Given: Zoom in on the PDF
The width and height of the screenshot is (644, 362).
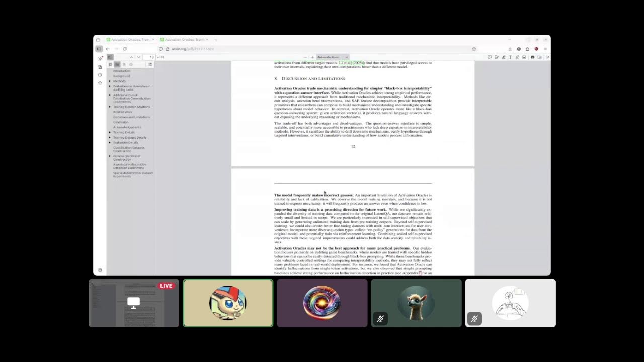Looking at the screenshot, I should (x=312, y=57).
